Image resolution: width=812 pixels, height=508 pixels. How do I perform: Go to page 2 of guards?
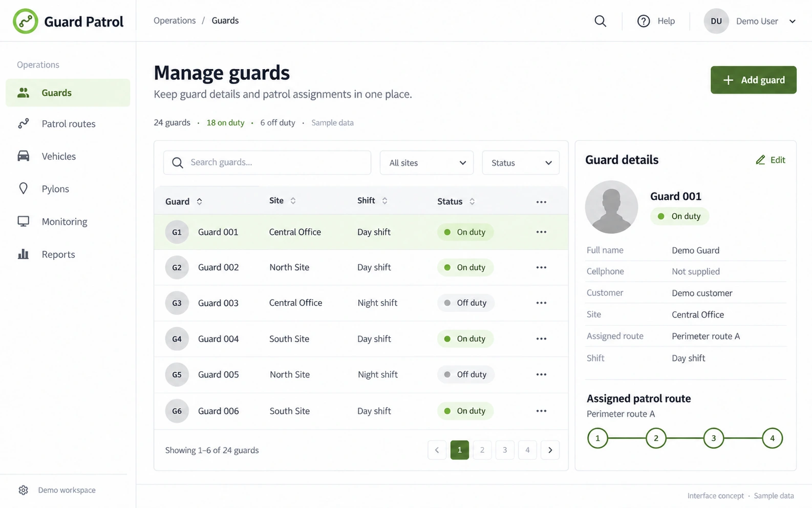(x=482, y=450)
